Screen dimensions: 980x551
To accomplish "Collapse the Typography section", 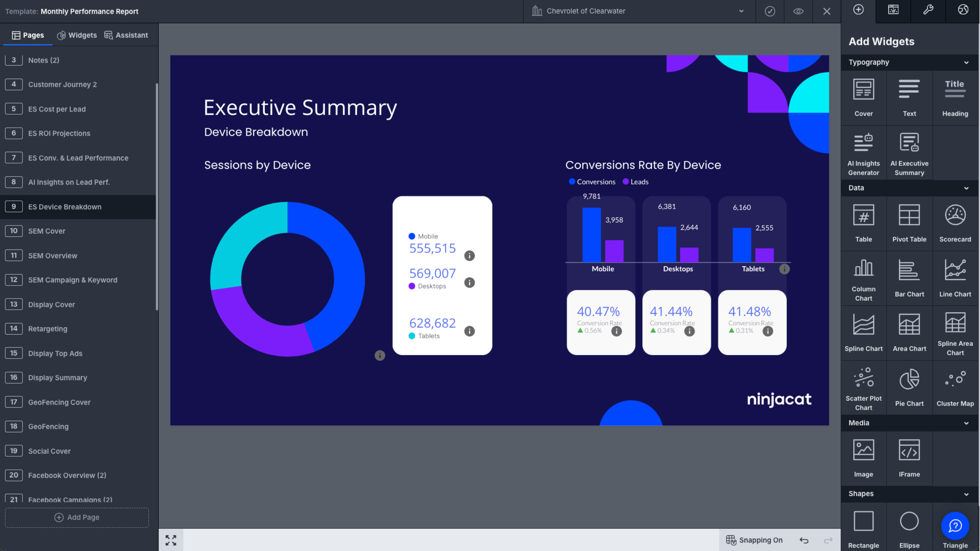I will click(966, 62).
